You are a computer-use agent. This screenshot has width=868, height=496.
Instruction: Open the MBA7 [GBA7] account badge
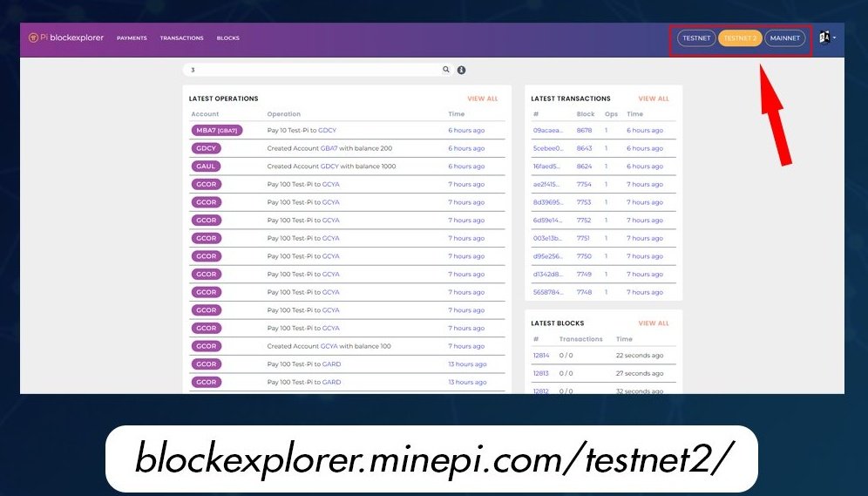coord(217,130)
